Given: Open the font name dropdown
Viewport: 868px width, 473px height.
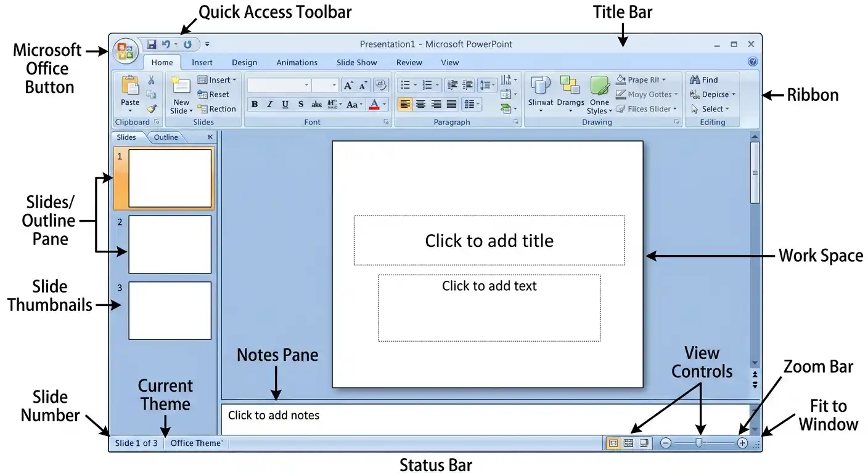Looking at the screenshot, I should pos(307,85).
